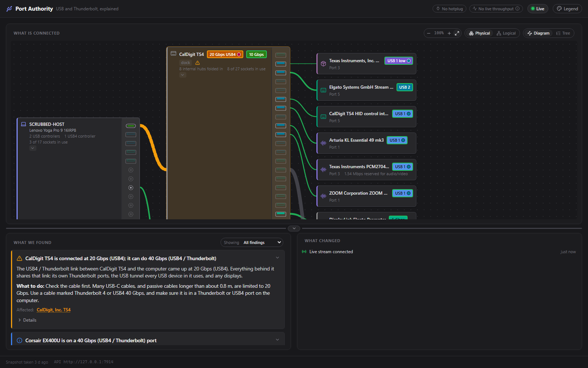This screenshot has width=588, height=368.
Task: Zoom out with the minus button
Action: pos(429,33)
